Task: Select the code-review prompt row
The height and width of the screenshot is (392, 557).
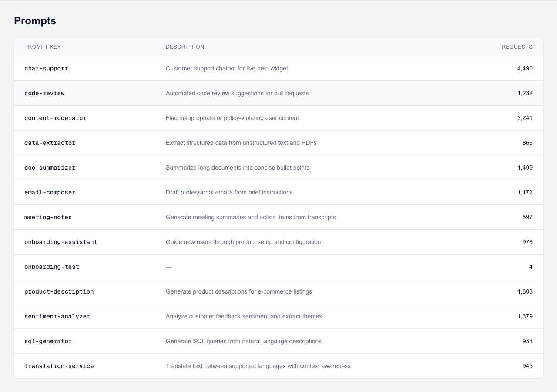Action: 44,93
